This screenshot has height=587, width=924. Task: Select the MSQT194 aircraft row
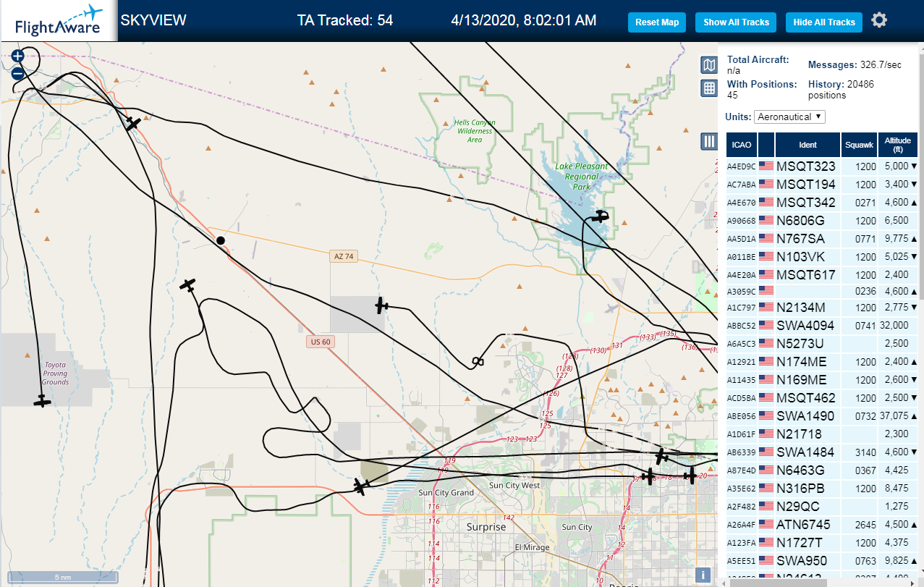coord(823,184)
